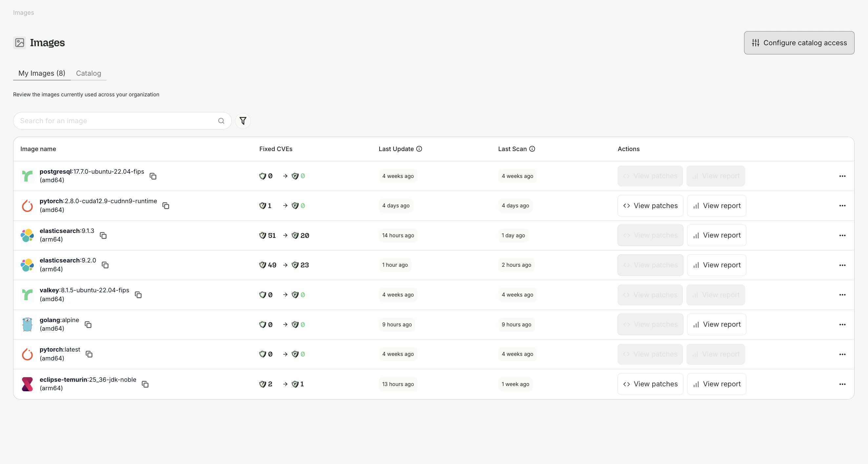Open more options for elasticsearch:9.2.0 row
Viewport: 868px width, 464px height.
click(842, 265)
